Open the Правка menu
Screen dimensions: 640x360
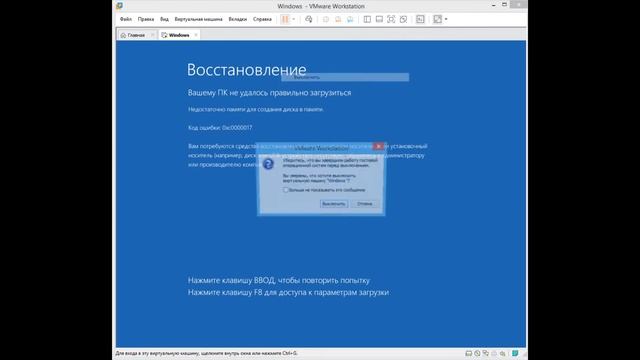[146, 19]
